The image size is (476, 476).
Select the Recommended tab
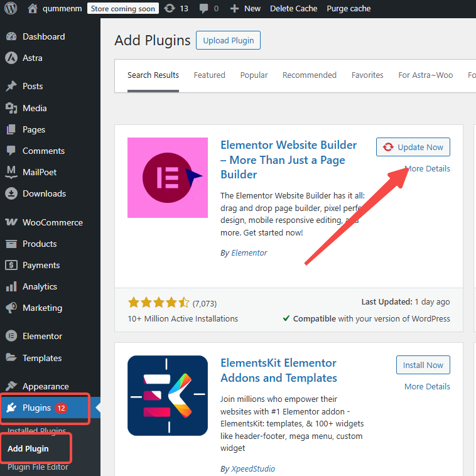tap(309, 75)
